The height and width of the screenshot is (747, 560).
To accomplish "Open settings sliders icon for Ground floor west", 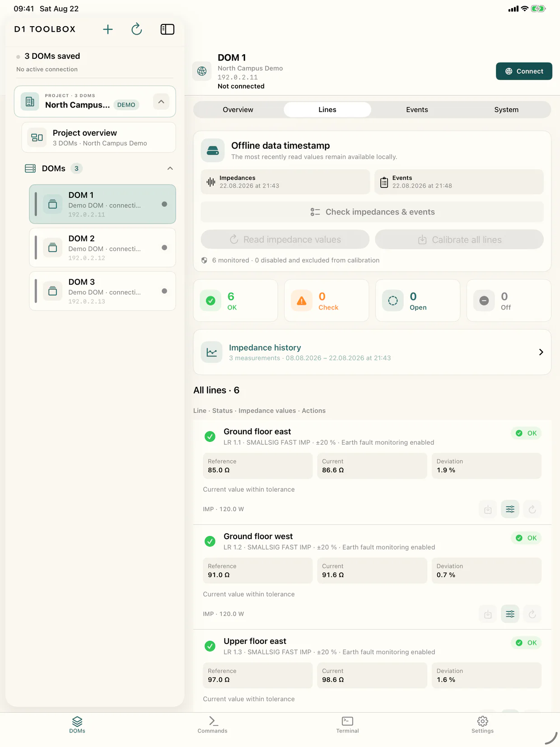I will tap(510, 614).
